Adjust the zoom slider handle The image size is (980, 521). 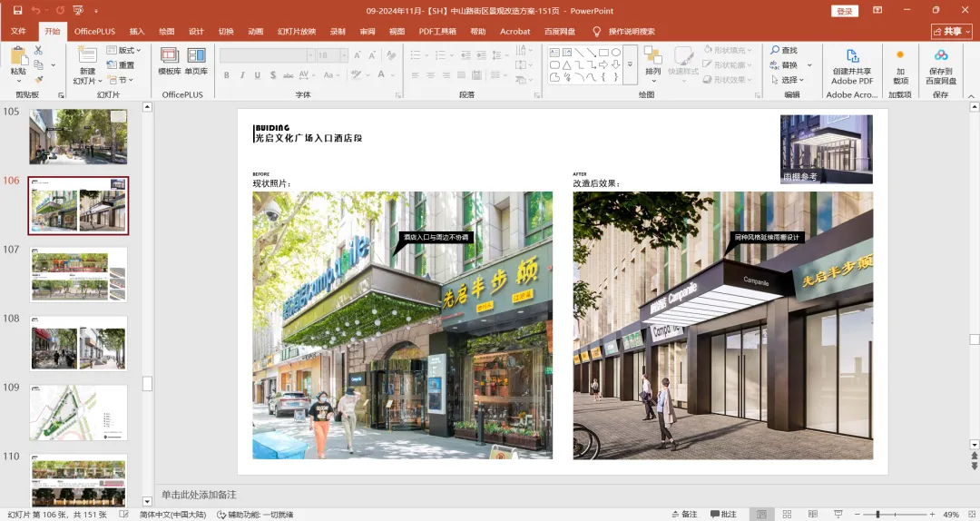[x=877, y=514]
